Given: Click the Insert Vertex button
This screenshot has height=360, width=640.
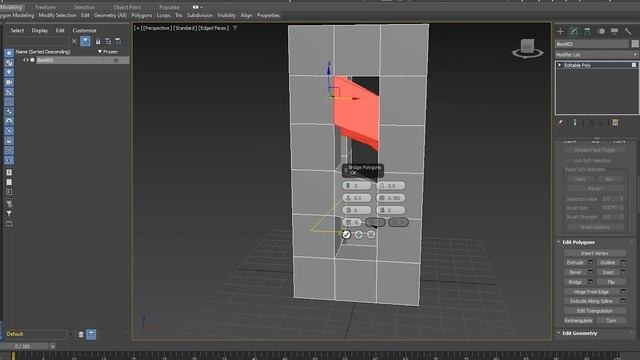Looking at the screenshot, I should coord(594,253).
